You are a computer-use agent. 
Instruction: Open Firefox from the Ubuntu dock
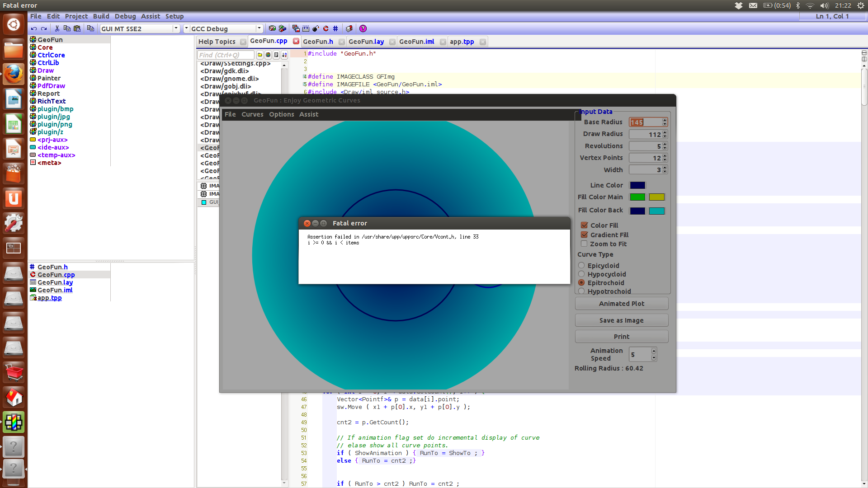tap(14, 74)
